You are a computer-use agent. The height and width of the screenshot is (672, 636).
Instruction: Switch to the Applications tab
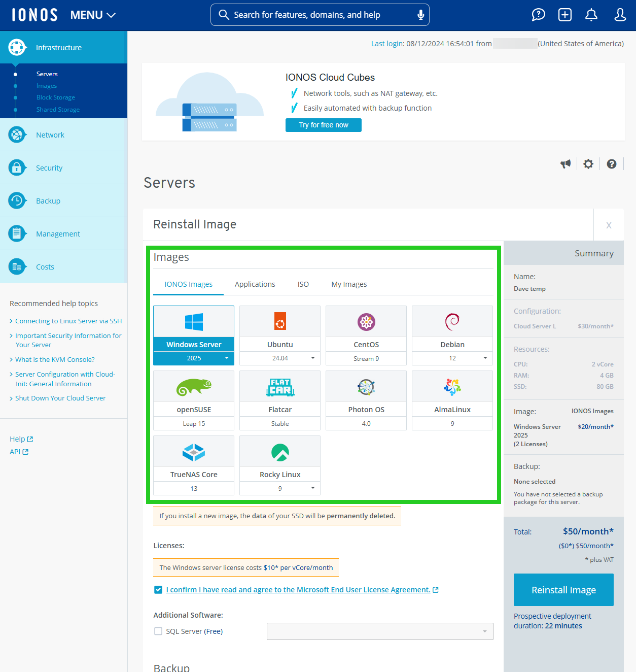255,284
